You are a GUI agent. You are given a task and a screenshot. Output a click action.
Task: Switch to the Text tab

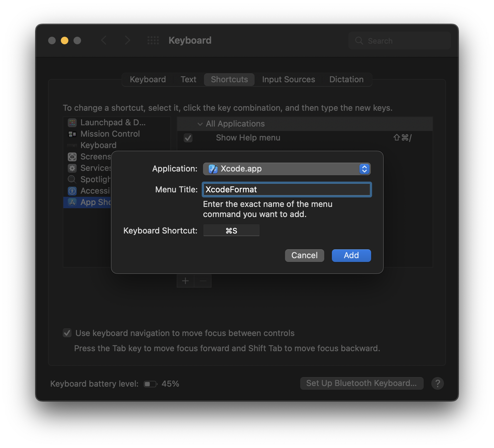tap(188, 79)
